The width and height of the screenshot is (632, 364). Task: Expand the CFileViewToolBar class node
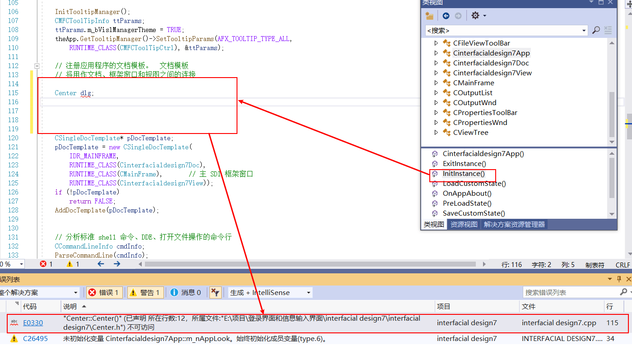pyautogui.click(x=436, y=43)
